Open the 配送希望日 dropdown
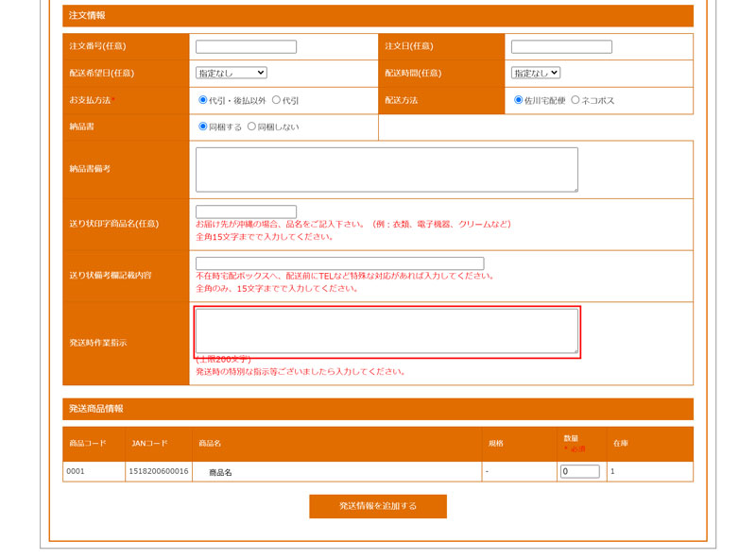The height and width of the screenshot is (558, 756). pos(232,73)
